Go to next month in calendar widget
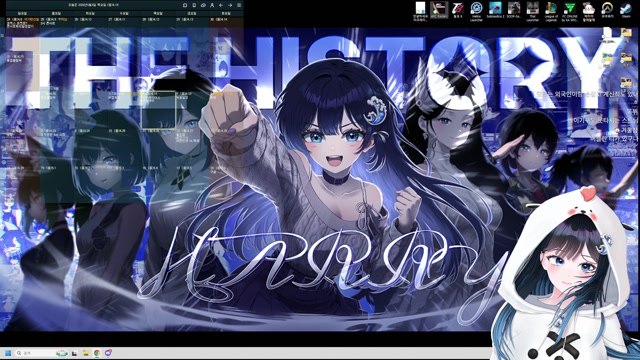This screenshot has height=360, width=640. click(230, 5)
